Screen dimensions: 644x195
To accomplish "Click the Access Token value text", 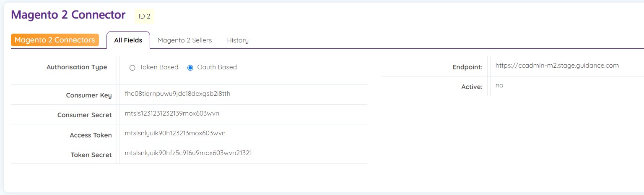I will tap(175, 133).
